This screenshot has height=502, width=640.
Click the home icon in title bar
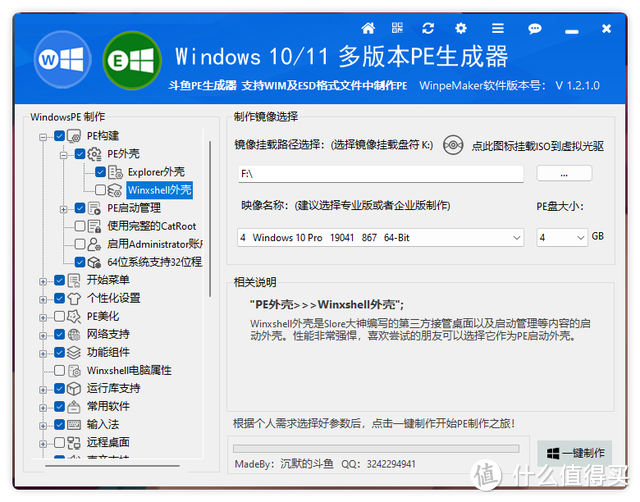(368, 28)
